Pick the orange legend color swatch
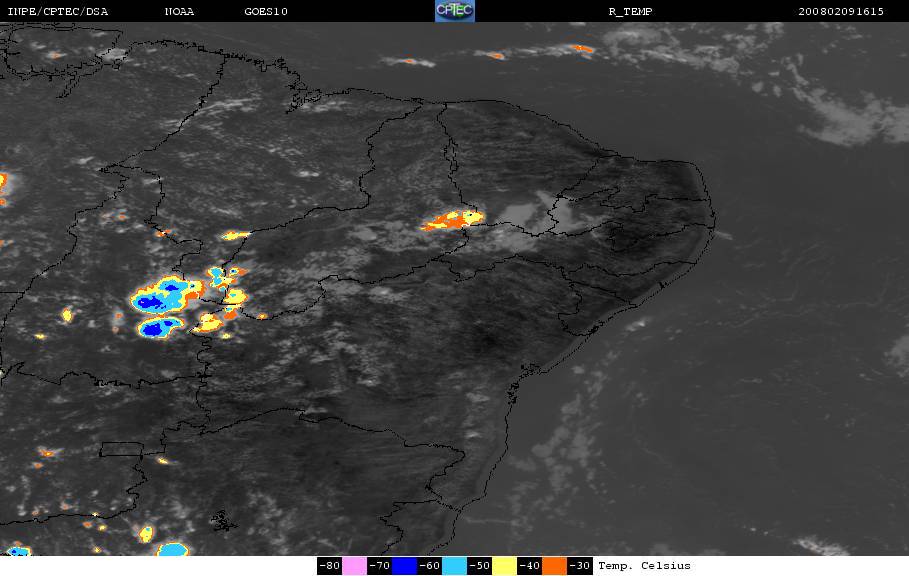Viewport: 909px width, 576px height. click(x=555, y=566)
